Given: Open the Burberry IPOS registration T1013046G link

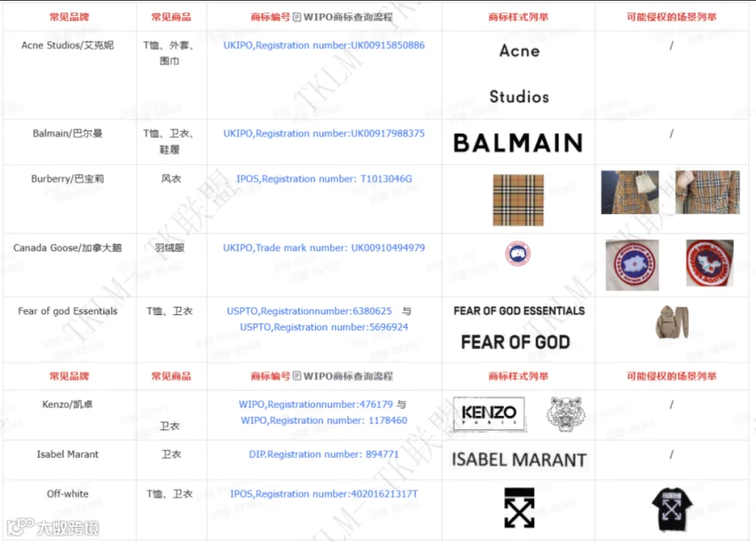Looking at the screenshot, I should (324, 179).
